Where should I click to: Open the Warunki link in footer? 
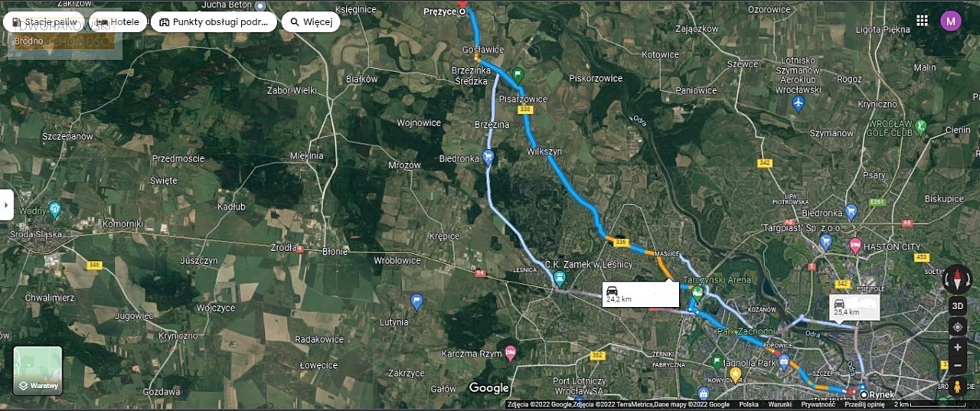click(780, 404)
